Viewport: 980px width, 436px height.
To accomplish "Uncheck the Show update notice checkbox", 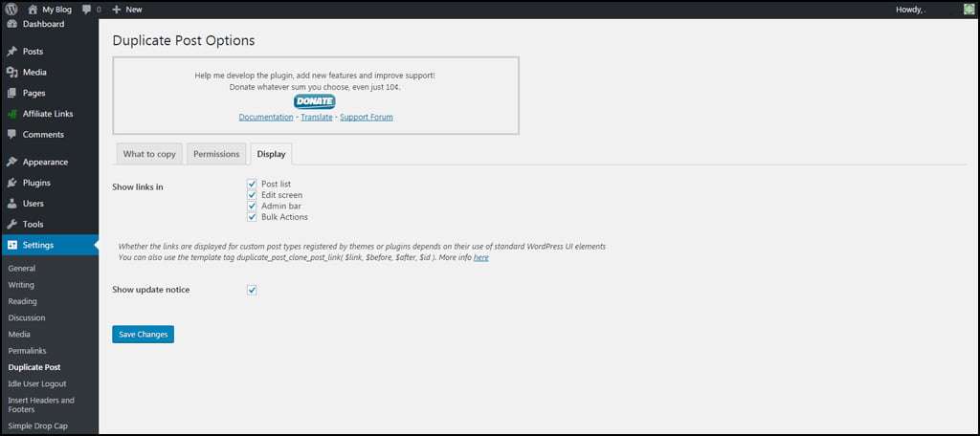I will [252, 290].
